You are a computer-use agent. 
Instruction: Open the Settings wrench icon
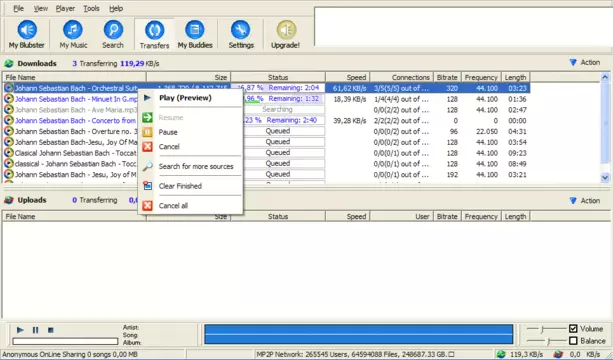tap(241, 34)
